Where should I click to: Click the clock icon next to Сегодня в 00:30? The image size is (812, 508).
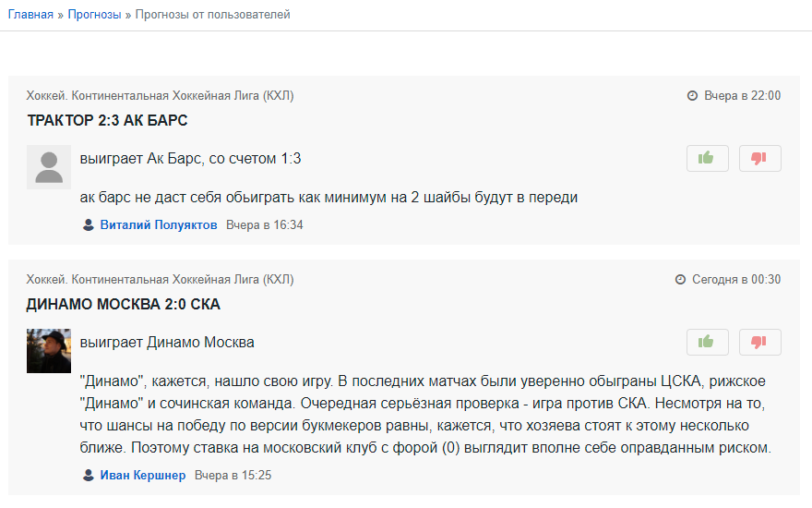point(681,280)
